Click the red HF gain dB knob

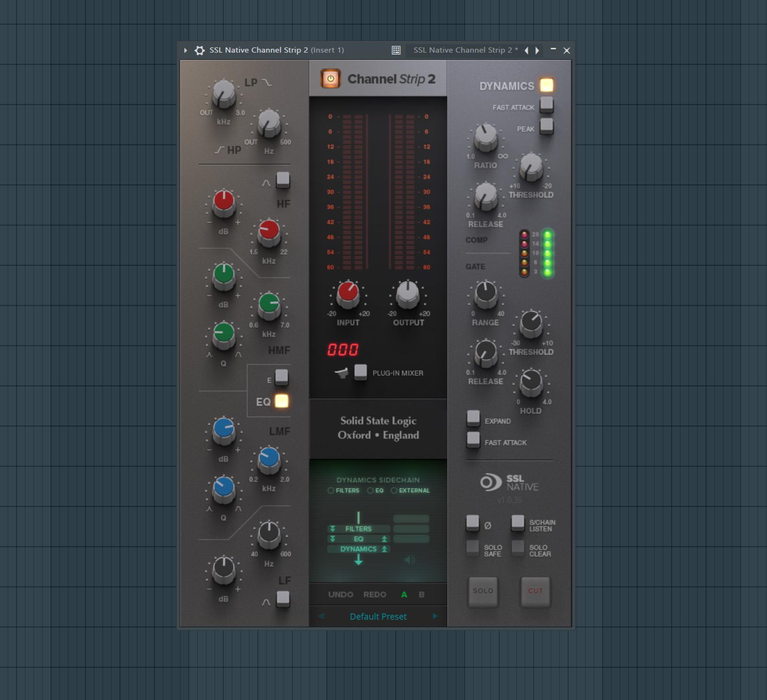[x=224, y=203]
